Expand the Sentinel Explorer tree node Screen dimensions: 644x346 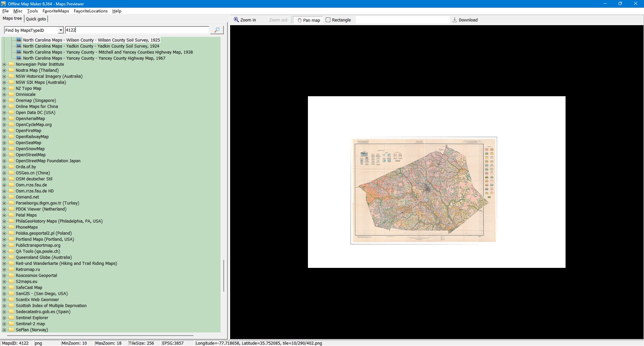(x=4, y=318)
